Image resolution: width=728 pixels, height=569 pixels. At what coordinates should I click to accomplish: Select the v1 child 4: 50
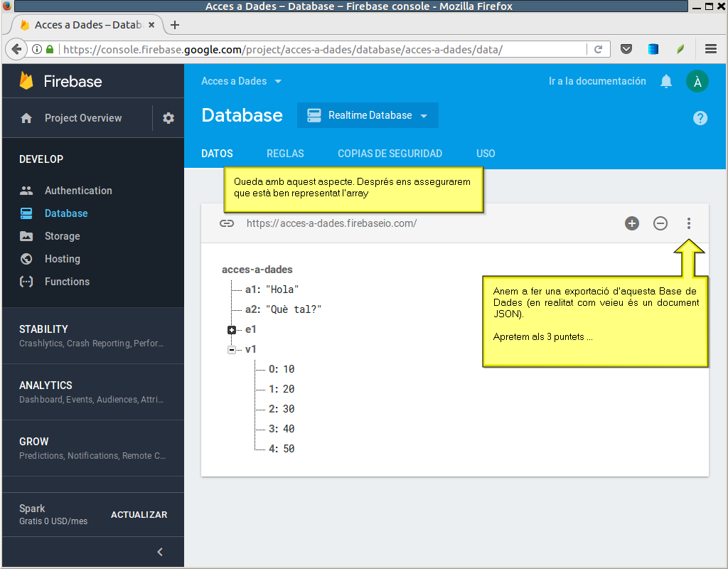pyautogui.click(x=282, y=450)
